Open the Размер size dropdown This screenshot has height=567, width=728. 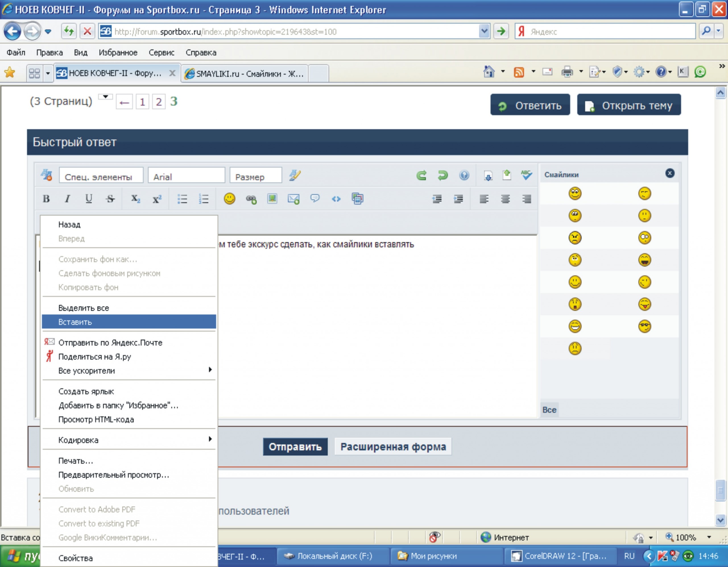pos(256,176)
